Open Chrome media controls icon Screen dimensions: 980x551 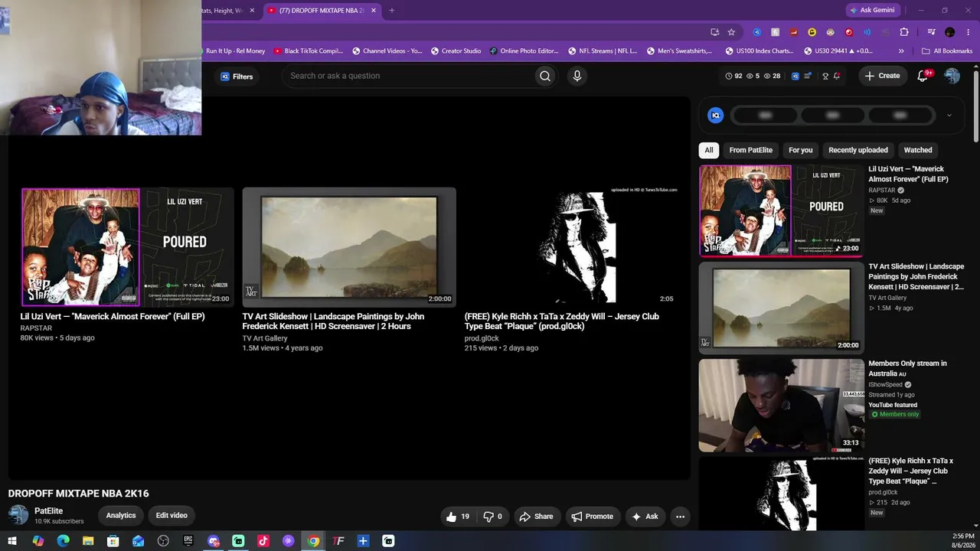931,32
